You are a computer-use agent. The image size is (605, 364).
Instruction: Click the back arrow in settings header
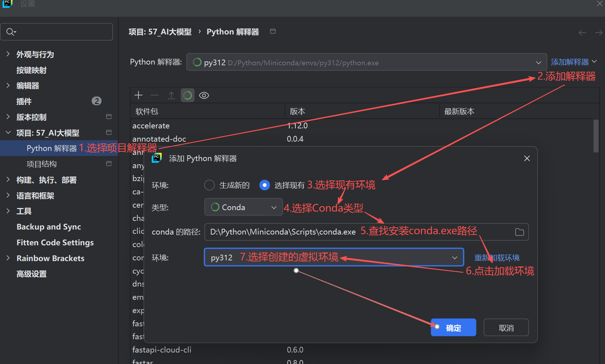click(582, 33)
